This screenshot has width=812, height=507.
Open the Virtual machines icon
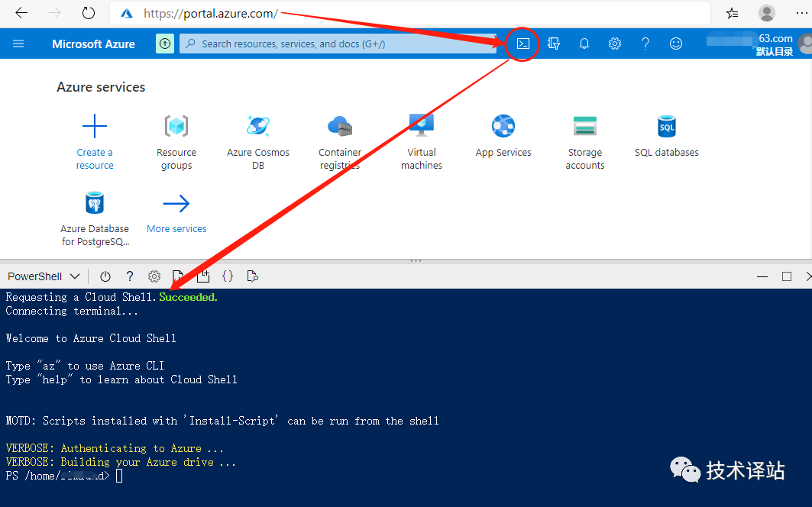422,124
